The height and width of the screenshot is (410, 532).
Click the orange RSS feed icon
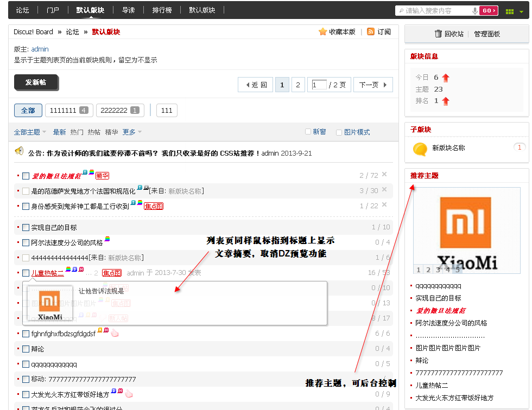[x=371, y=31]
